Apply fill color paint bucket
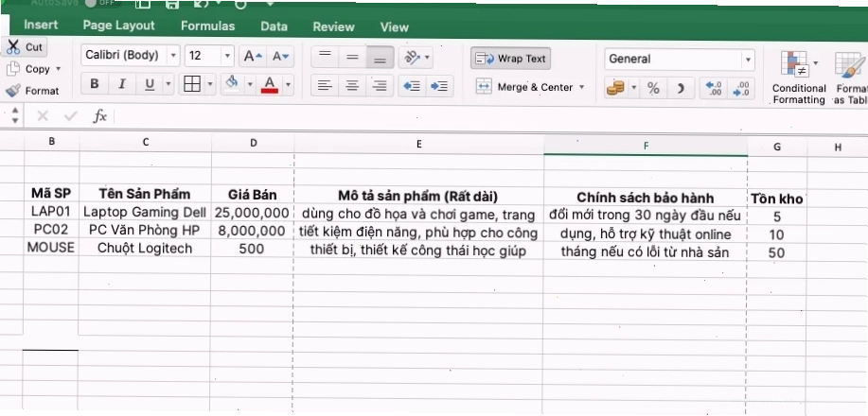The width and height of the screenshot is (868, 416). [x=232, y=84]
